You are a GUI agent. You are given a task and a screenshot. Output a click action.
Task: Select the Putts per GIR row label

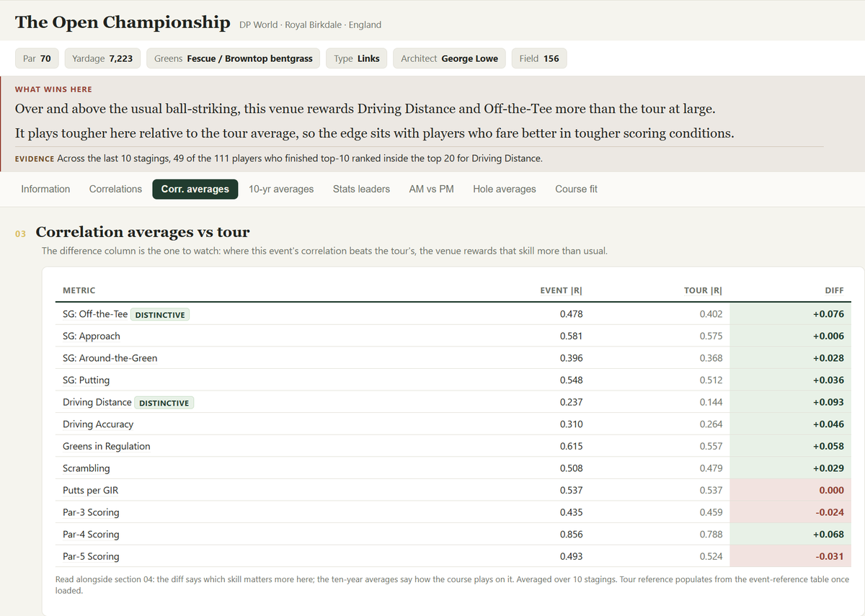[90, 490]
